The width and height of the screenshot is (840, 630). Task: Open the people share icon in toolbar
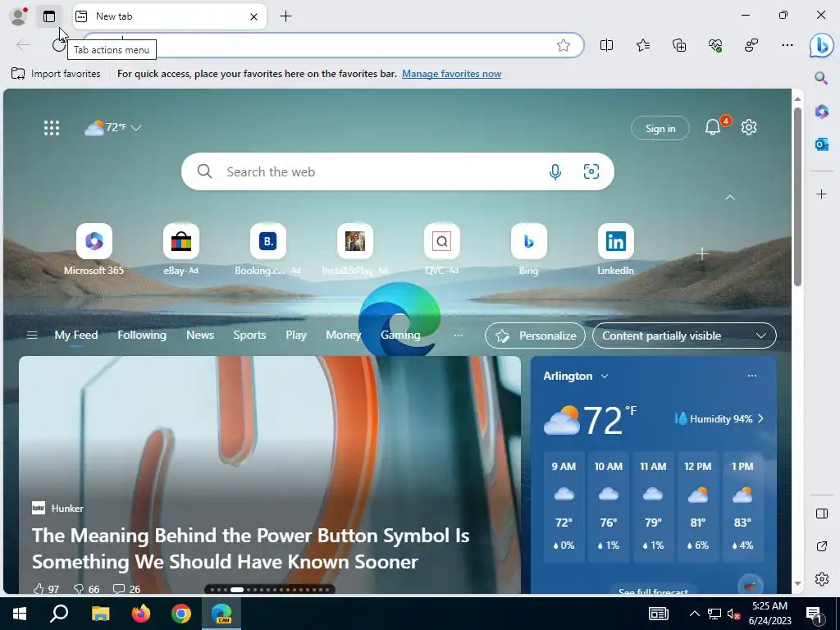(x=751, y=46)
